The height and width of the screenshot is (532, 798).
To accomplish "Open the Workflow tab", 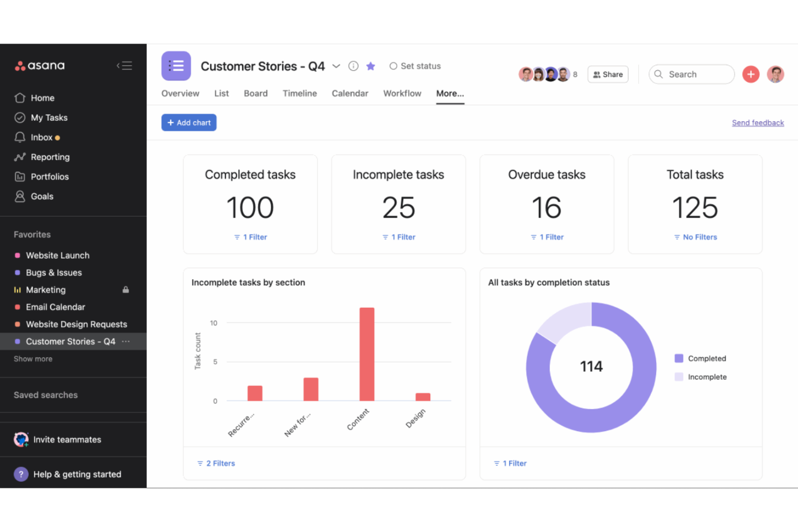I will pyautogui.click(x=402, y=93).
